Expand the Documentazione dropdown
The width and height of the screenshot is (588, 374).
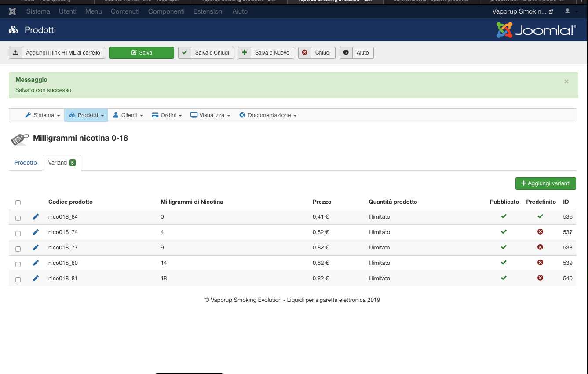coord(268,115)
